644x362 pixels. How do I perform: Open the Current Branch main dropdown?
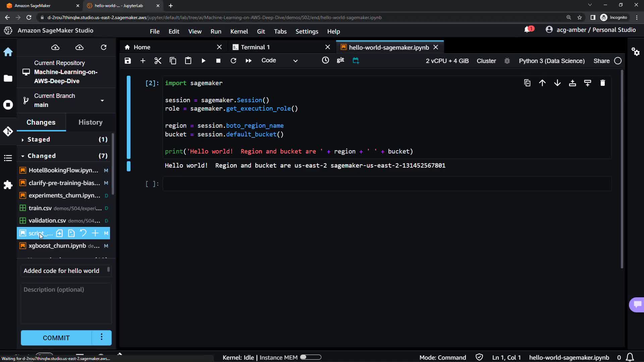(102, 100)
